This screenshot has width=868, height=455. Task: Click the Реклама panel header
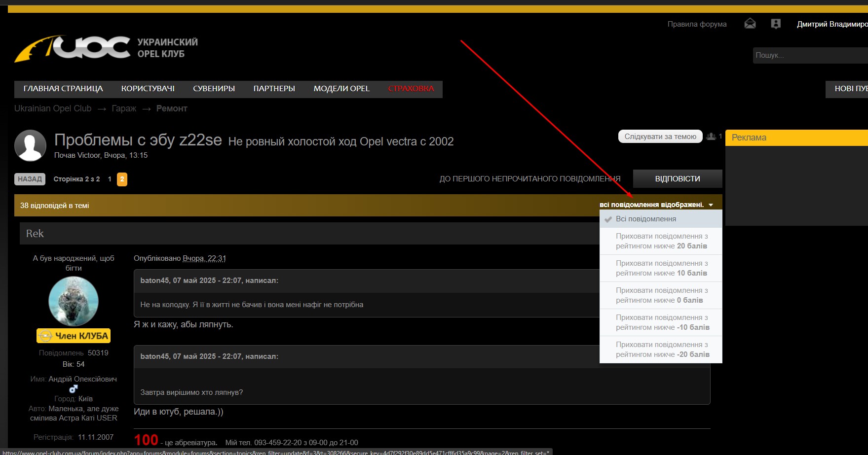tap(796, 138)
